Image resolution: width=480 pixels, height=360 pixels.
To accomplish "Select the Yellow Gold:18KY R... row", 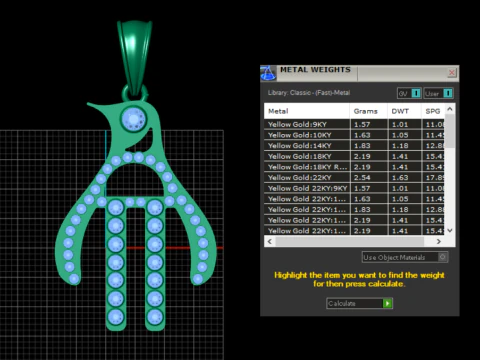I will (354, 167).
